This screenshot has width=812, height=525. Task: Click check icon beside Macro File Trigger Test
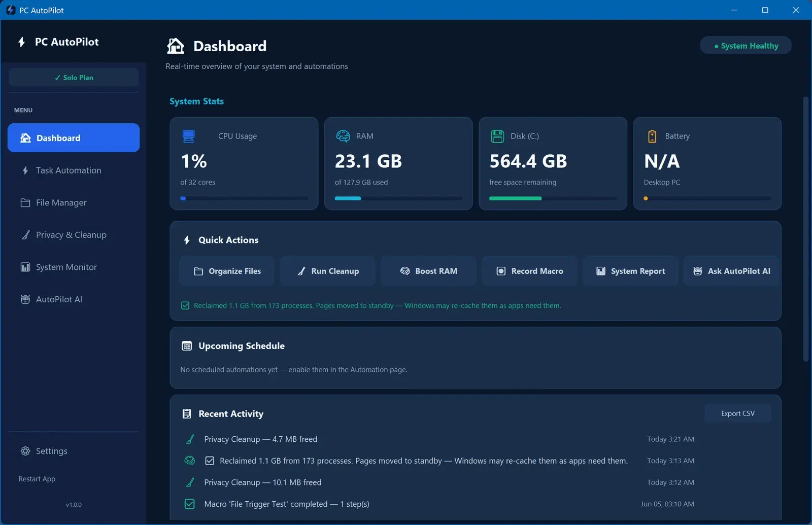pyautogui.click(x=189, y=504)
